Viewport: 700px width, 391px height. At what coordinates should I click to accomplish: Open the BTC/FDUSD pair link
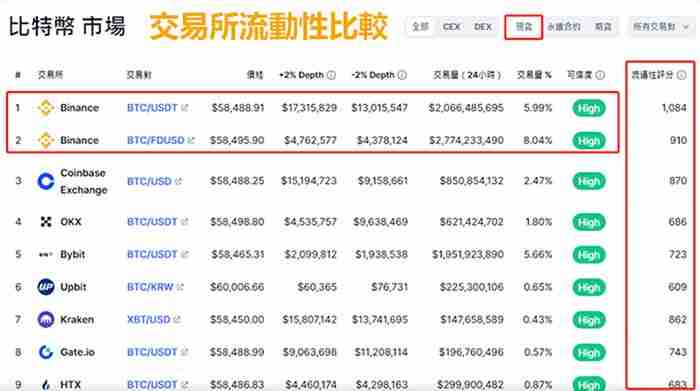[x=155, y=140]
